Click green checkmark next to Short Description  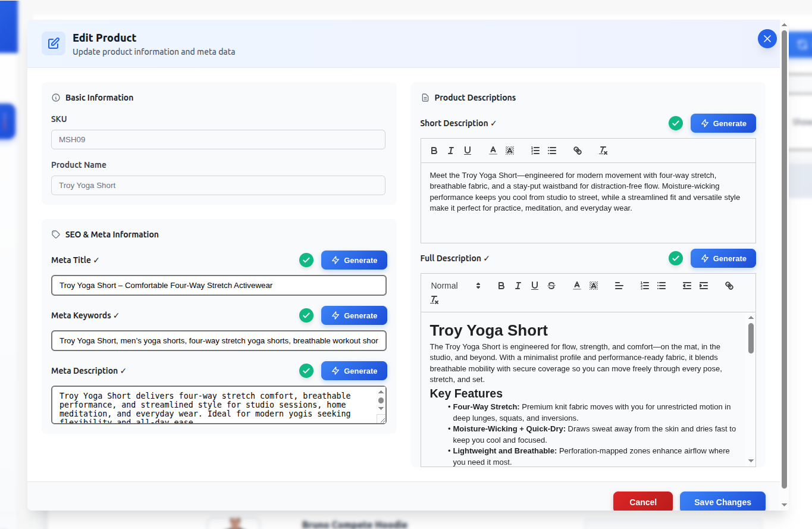(x=676, y=123)
